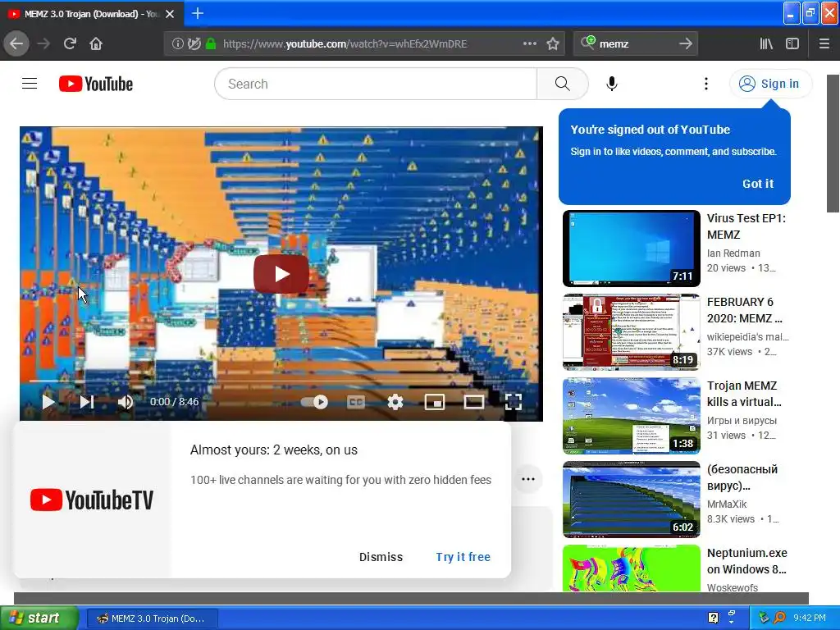Image resolution: width=840 pixels, height=630 pixels.
Task: Play the video with large red button
Action: (281, 274)
